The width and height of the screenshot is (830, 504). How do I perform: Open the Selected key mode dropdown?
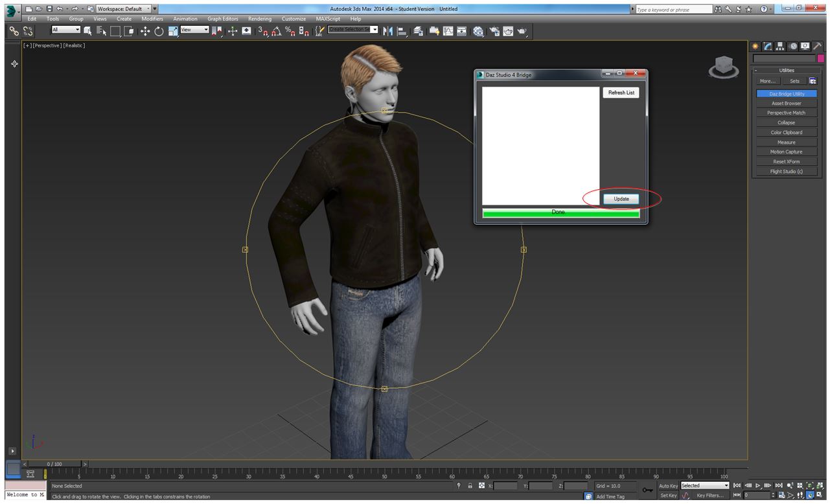705,486
